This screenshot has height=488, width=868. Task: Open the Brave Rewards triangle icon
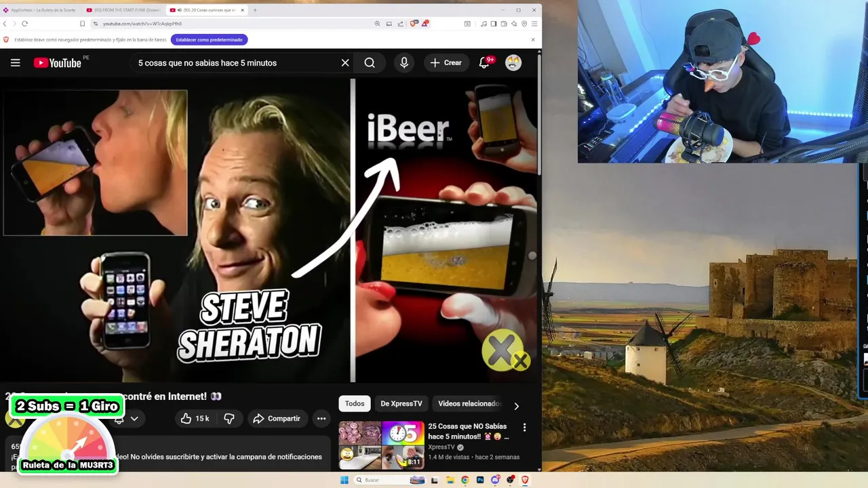425,24
